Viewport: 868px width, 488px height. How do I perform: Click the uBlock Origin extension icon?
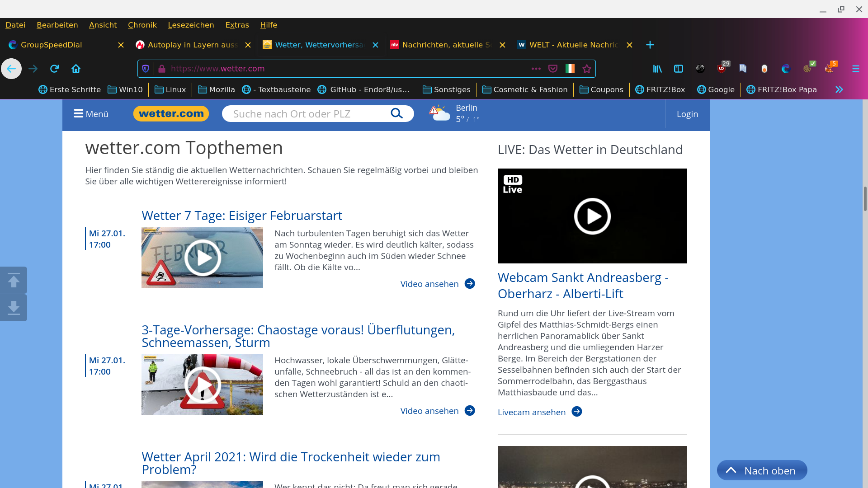tap(722, 69)
